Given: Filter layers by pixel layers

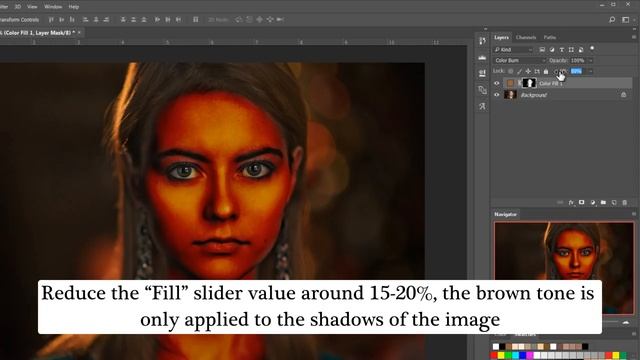Looking at the screenshot, I should (x=542, y=49).
